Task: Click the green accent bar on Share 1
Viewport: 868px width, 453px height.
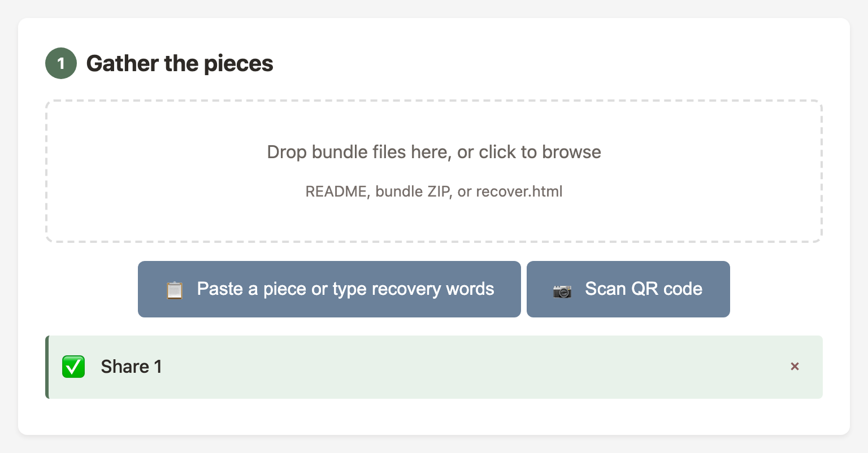Action: (x=47, y=367)
